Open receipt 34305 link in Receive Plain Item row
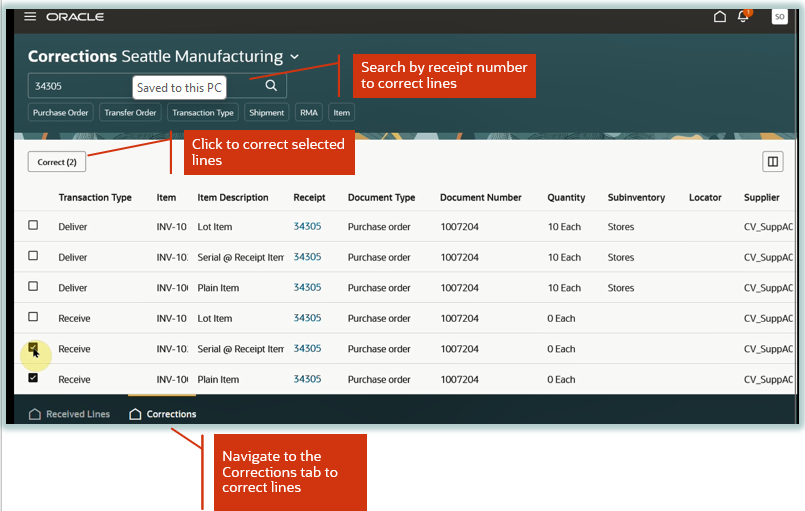This screenshot has width=805, height=511. (x=307, y=379)
